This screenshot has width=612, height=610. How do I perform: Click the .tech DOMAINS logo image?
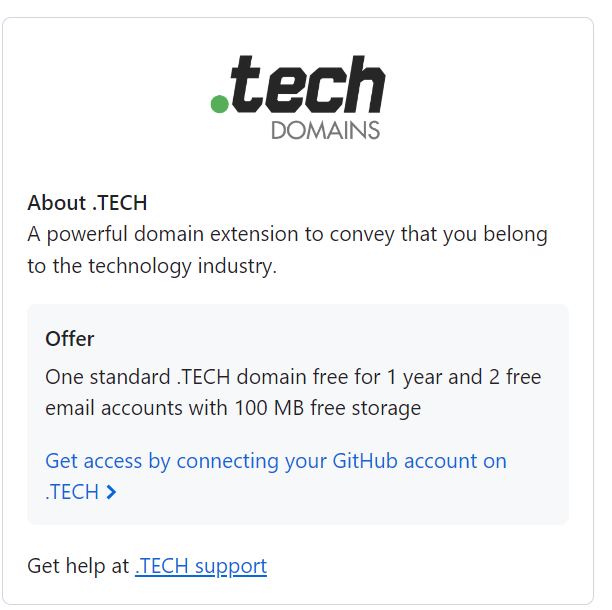pyautogui.click(x=298, y=98)
